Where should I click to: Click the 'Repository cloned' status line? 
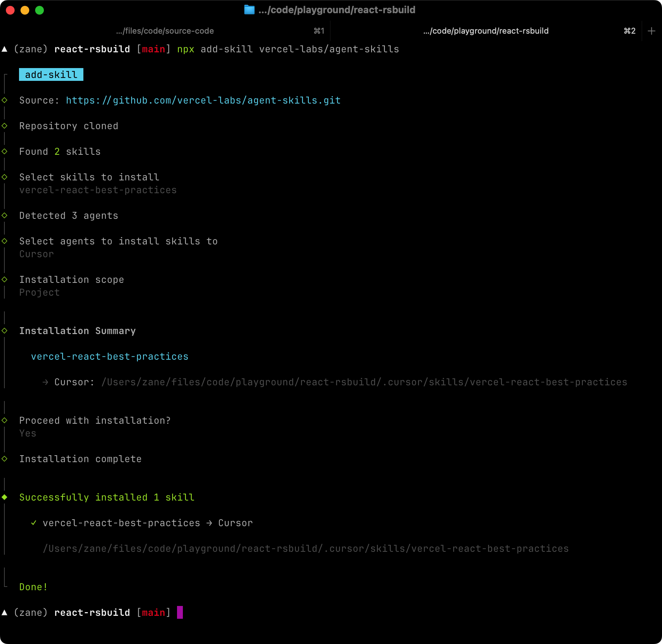pyautogui.click(x=69, y=126)
